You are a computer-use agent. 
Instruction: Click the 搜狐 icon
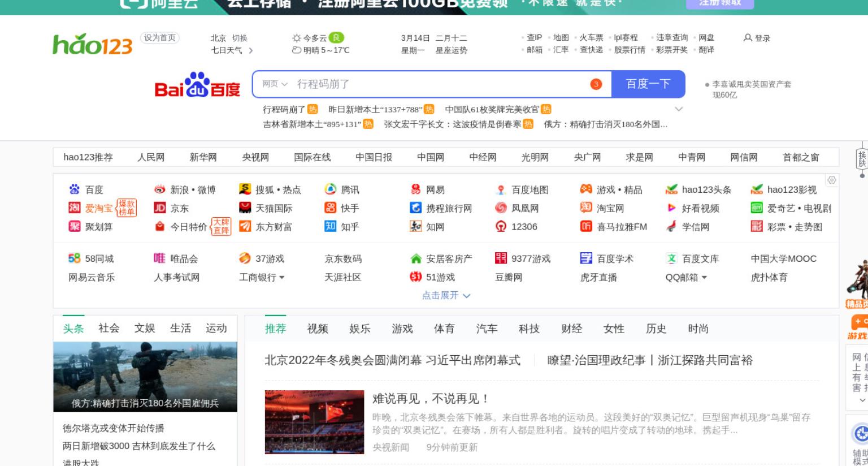point(245,189)
